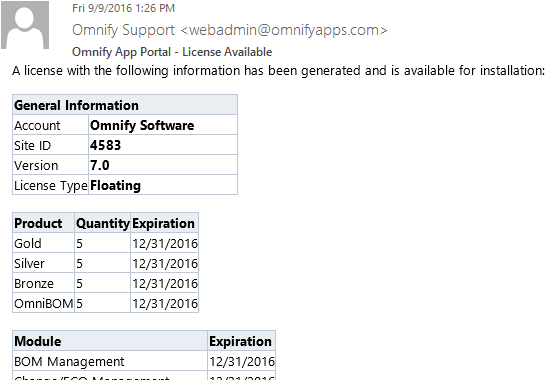Click the date 'Fri 9/9/2016 1:26 PM'

[x=123, y=8]
